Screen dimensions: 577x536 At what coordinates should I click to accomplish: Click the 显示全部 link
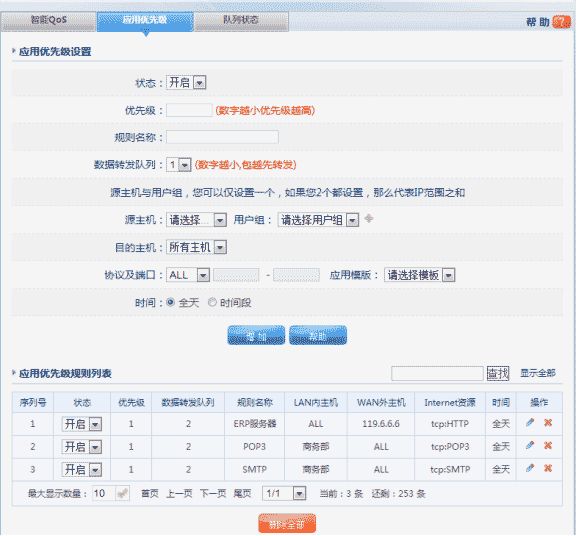click(538, 373)
